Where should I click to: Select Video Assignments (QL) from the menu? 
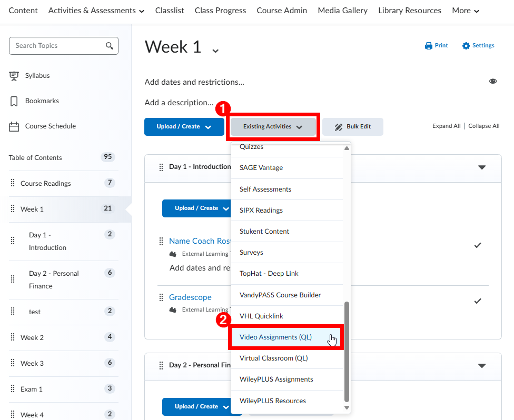pyautogui.click(x=275, y=337)
